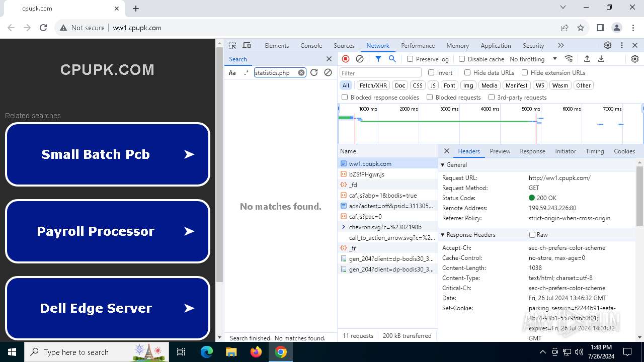Filter requests by Fetch/XHR
Screen dimensions: 644x362
[373, 85]
